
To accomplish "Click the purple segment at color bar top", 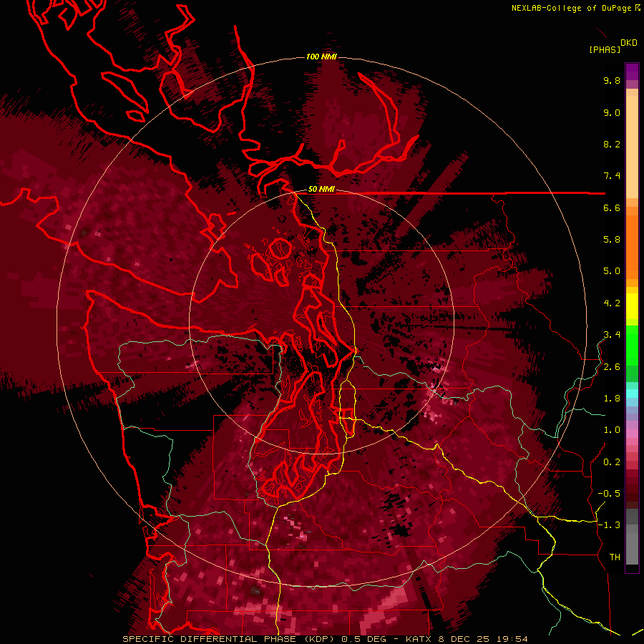I will point(632,72).
